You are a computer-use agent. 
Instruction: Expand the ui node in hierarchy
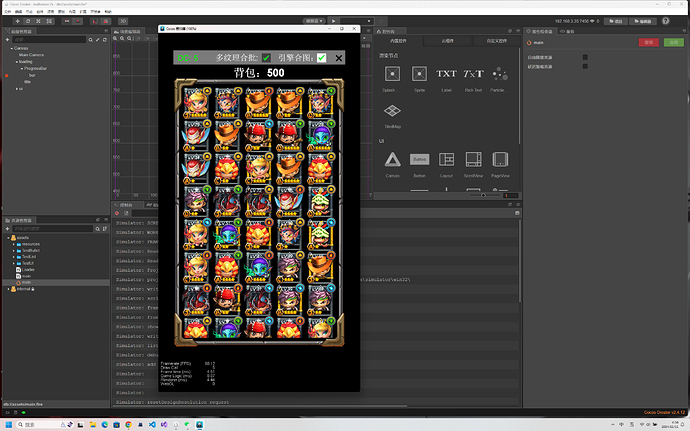pos(17,89)
